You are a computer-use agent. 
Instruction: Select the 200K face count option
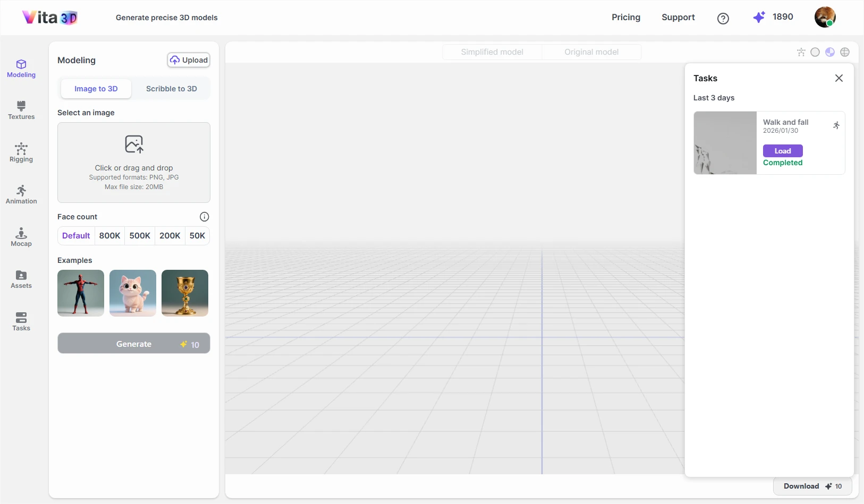click(169, 235)
